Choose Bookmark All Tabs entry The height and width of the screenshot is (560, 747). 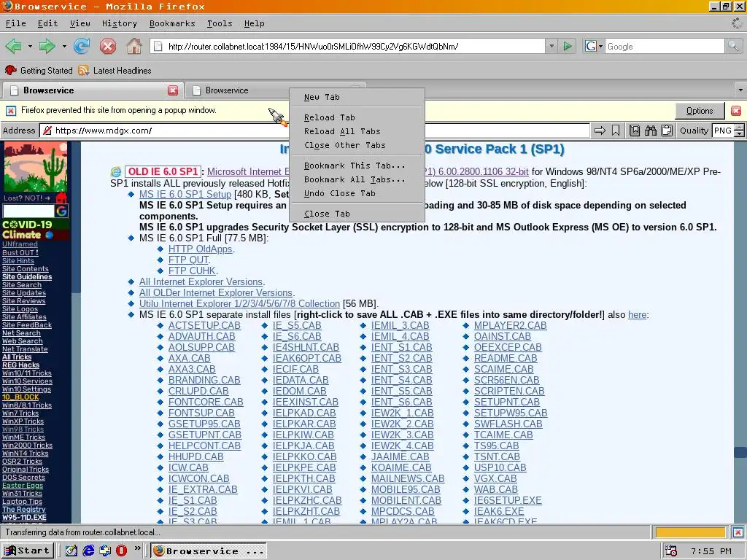click(x=357, y=179)
